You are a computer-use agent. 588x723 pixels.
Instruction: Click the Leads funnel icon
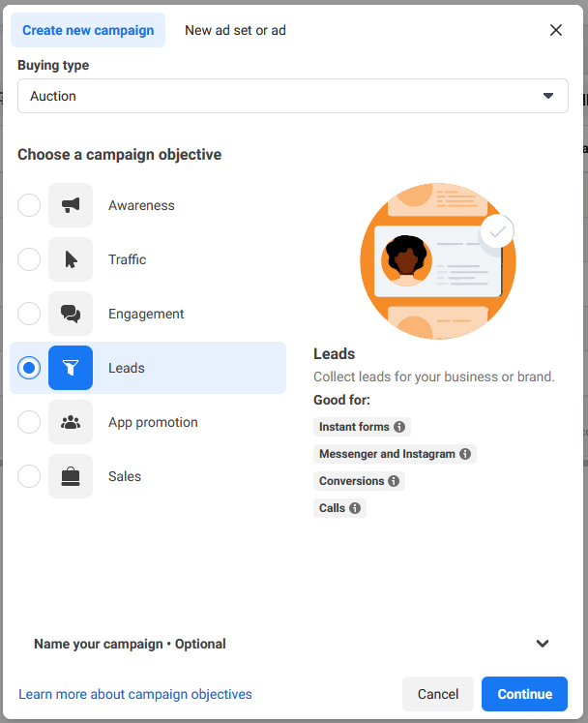(71, 368)
